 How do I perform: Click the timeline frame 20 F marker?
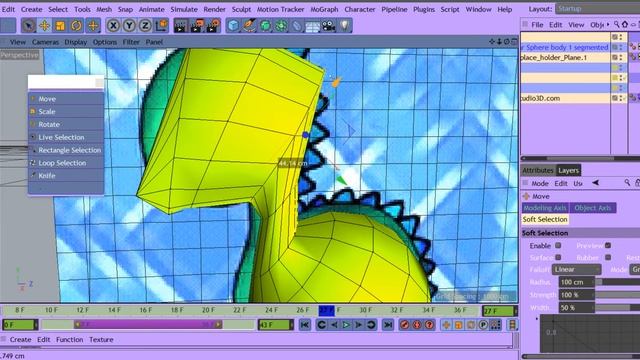click(208, 310)
